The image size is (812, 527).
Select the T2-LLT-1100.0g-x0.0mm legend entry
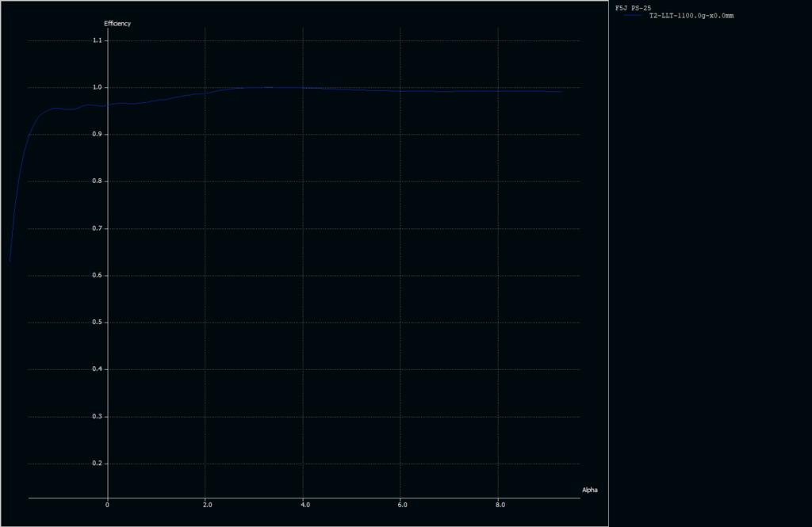(x=691, y=16)
